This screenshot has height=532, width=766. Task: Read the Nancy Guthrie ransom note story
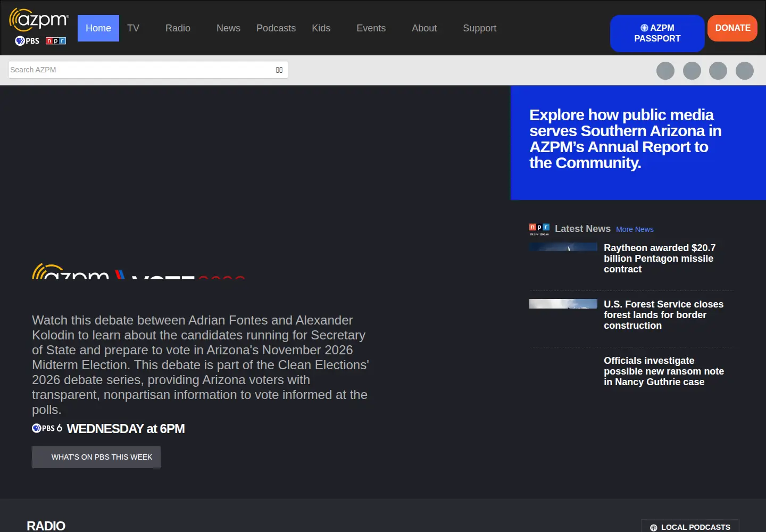tap(664, 371)
